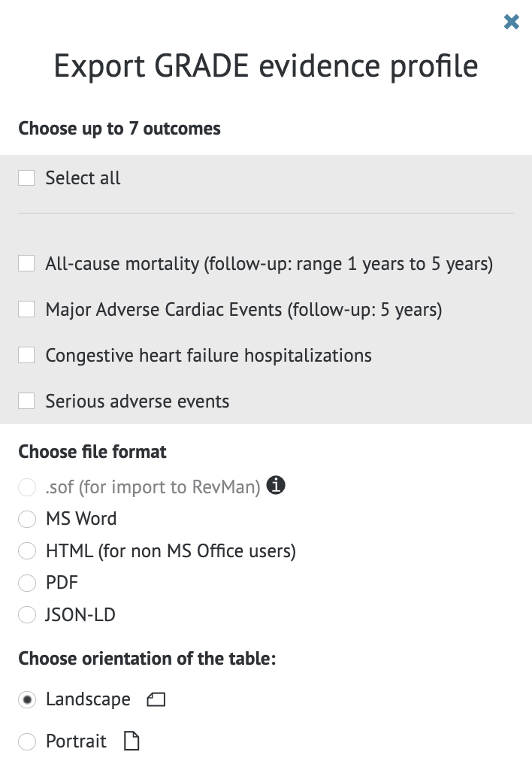The width and height of the screenshot is (532, 767).
Task: Close the export dialog with the X icon
Action: coord(512,22)
